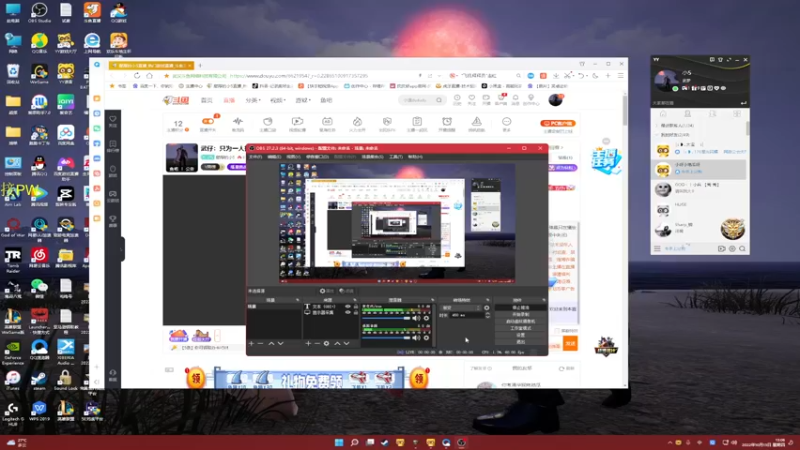
Task: Mute the second OBS audio mixer channel
Action: click(416, 337)
